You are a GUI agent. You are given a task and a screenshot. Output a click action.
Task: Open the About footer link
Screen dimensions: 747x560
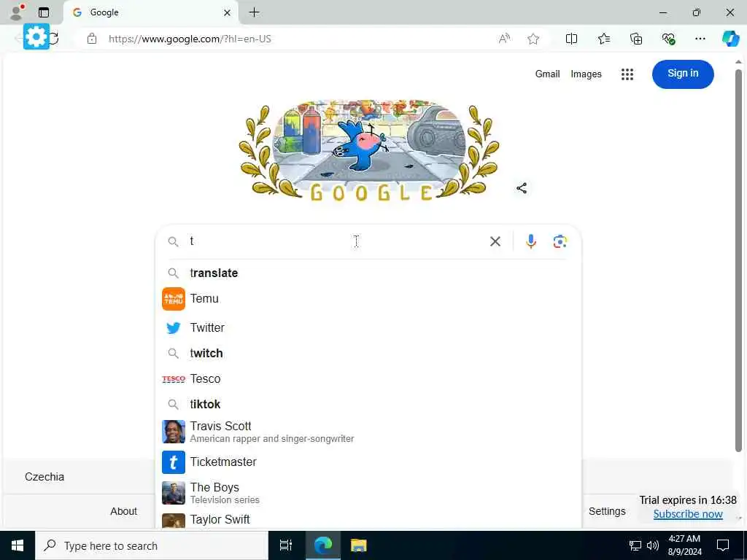(123, 511)
